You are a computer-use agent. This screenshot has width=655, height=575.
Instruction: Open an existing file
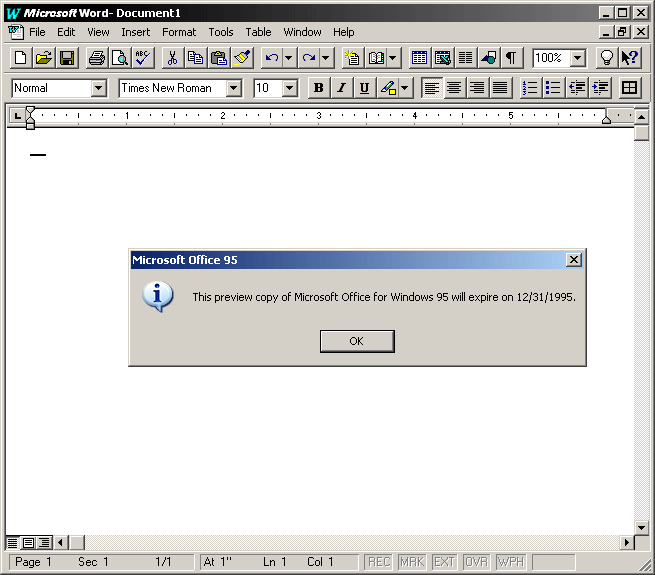click(43, 58)
